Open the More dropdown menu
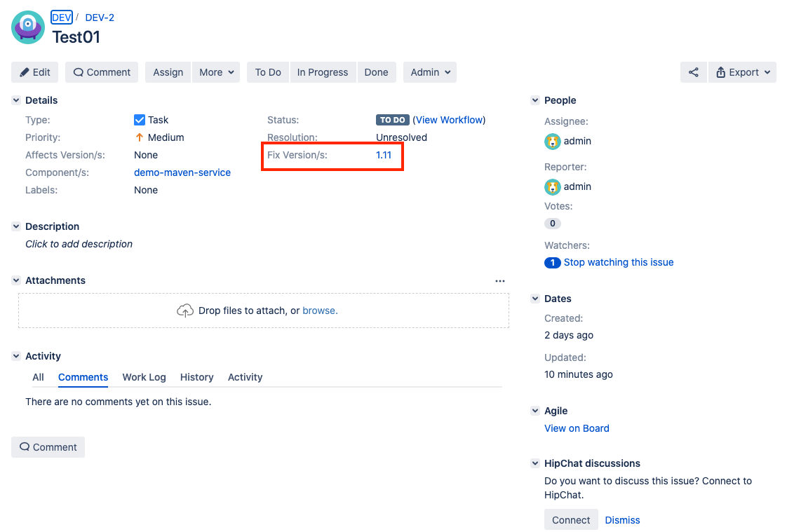The image size is (787, 532). [216, 72]
